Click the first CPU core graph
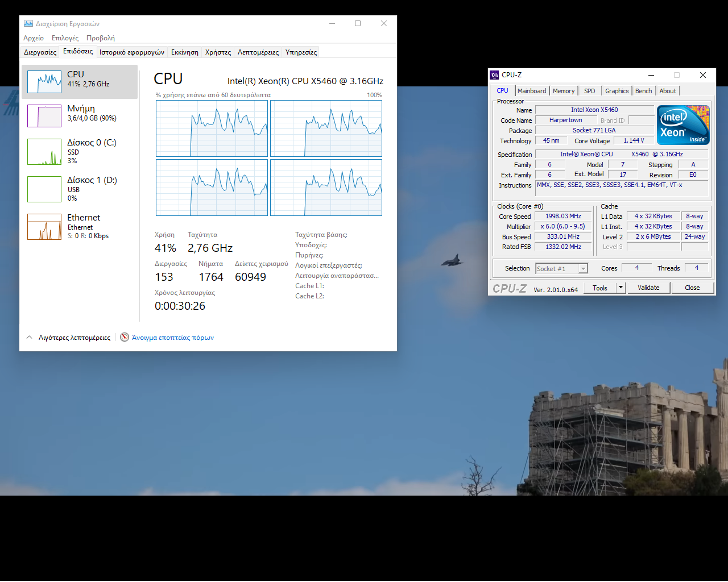Image resolution: width=728 pixels, height=582 pixels. 212,128
